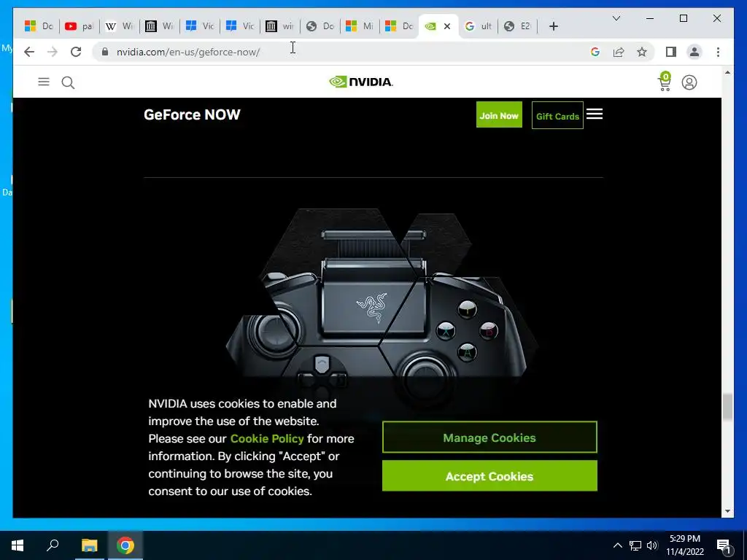Open the NVIDIA account login icon
747x560 pixels.
[x=689, y=82]
